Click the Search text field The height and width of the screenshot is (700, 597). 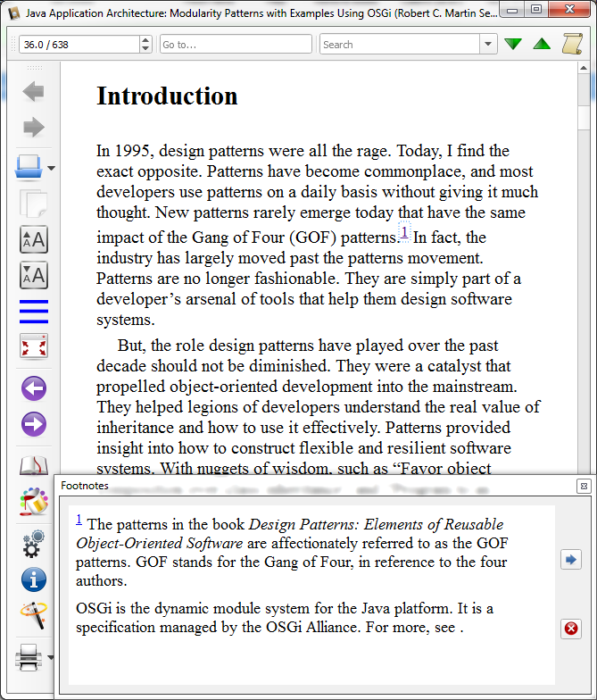coord(400,45)
